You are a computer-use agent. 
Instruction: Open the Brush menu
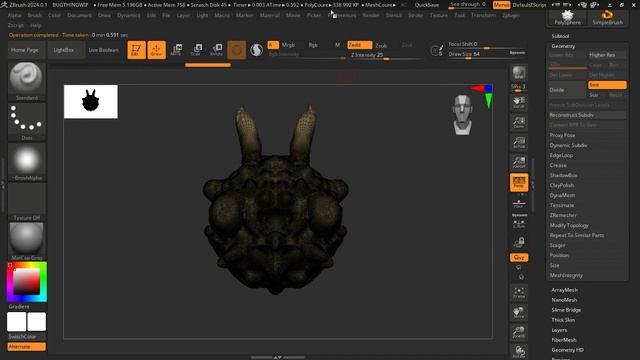point(35,15)
